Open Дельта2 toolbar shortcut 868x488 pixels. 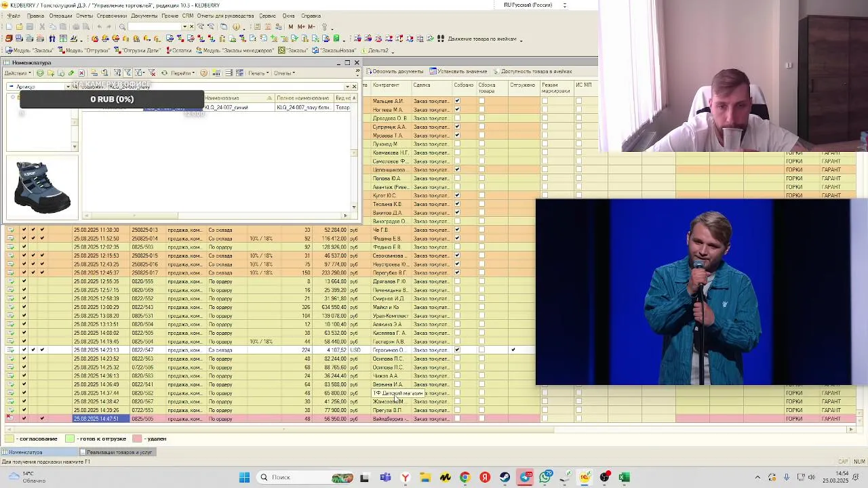[x=374, y=51]
